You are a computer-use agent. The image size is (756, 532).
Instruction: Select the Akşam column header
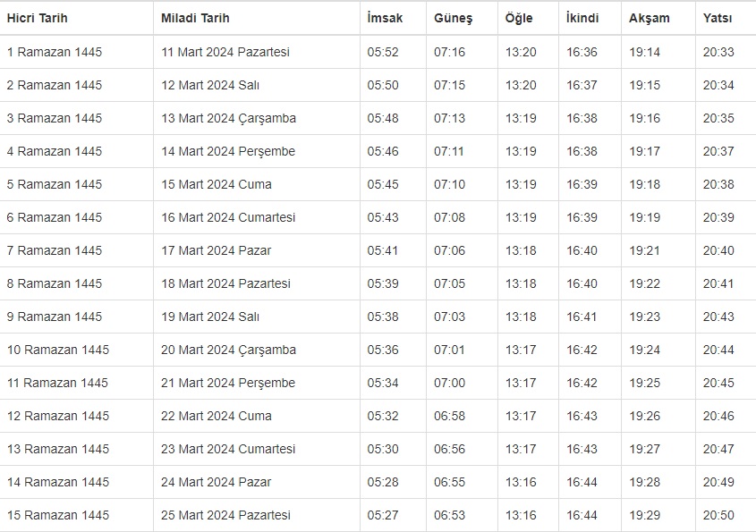coord(649,18)
